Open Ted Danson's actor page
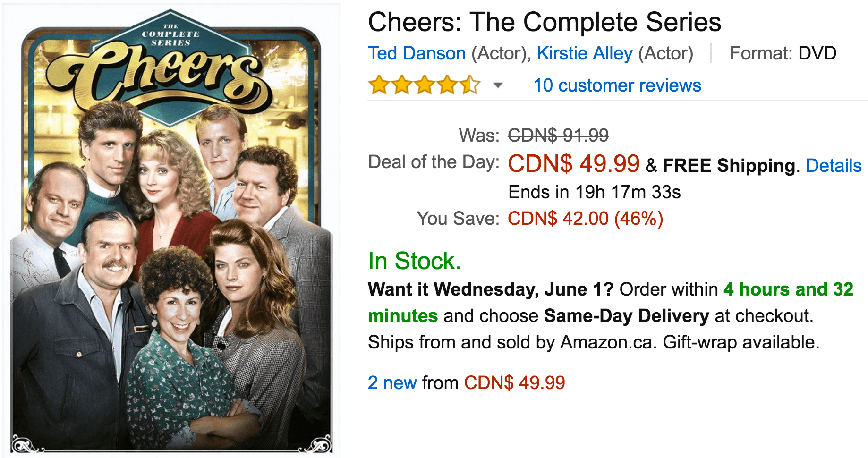The height and width of the screenshot is (458, 868). click(417, 53)
